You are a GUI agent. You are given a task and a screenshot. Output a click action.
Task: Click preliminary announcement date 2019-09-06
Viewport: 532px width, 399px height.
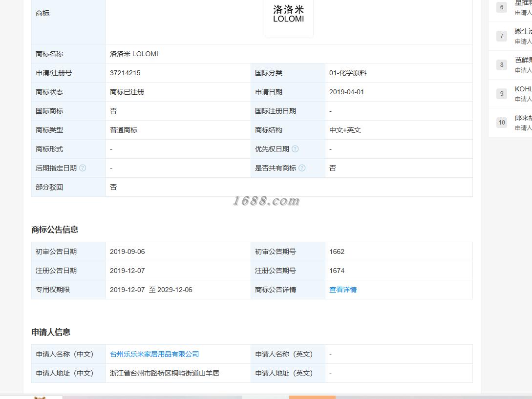click(127, 252)
